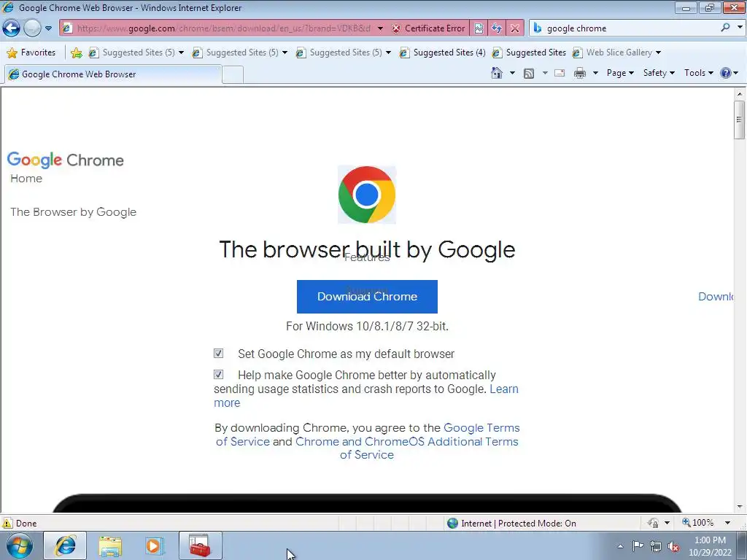This screenshot has width=747, height=560.
Task: Click the RSS Feeds icon
Action: [x=529, y=73]
